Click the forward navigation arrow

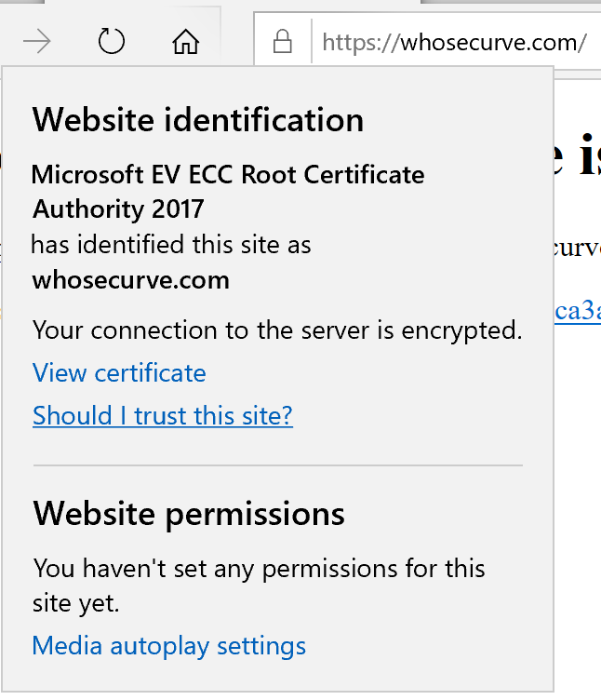pyautogui.click(x=37, y=42)
